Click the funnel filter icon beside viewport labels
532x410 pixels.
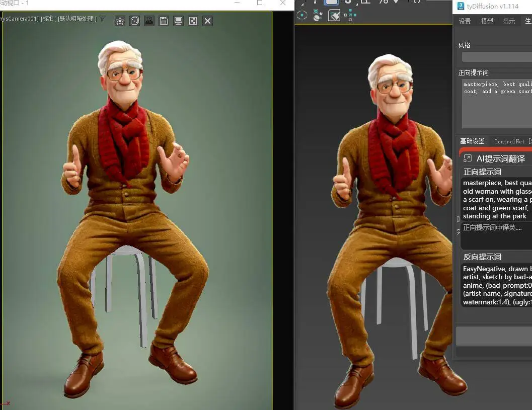pos(102,19)
